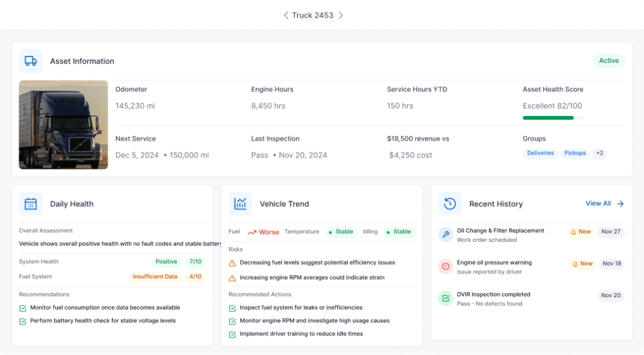Open DVIR Inspection completed entry
This screenshot has height=355, width=644.
point(493,295)
